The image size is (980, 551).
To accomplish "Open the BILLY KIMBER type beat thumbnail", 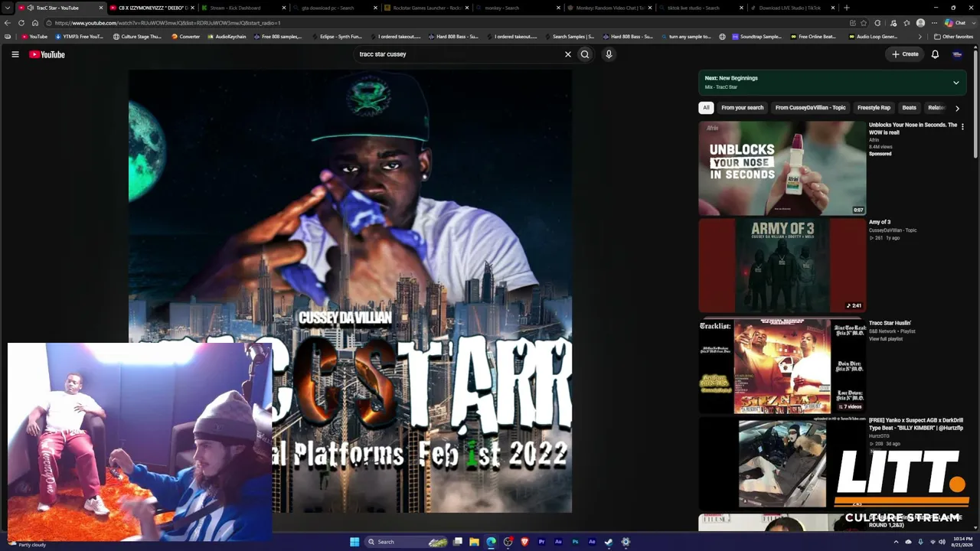I will pos(782,464).
